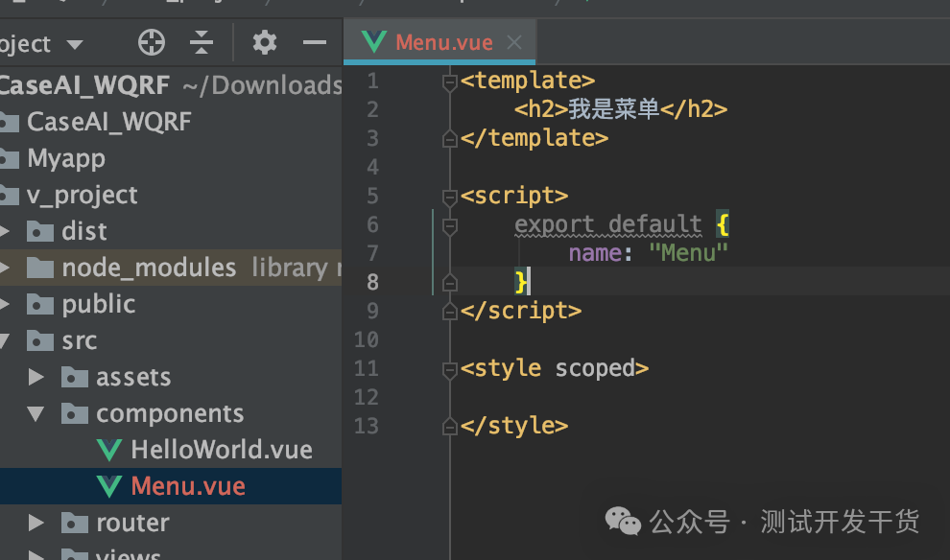
Task: Expand the router folder arrow
Action: pyautogui.click(x=36, y=523)
